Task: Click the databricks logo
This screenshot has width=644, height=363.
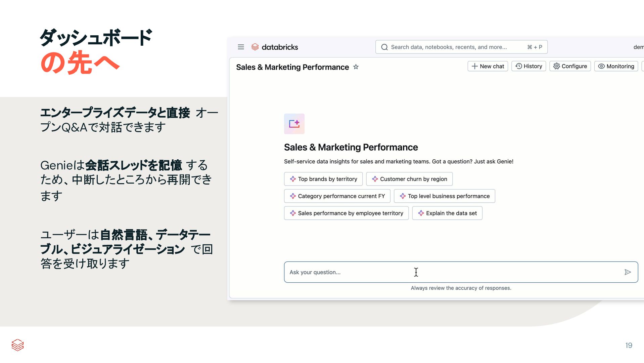Action: click(275, 47)
